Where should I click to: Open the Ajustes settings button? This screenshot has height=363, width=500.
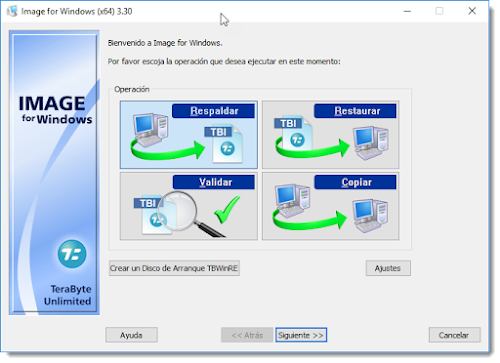coord(388,268)
